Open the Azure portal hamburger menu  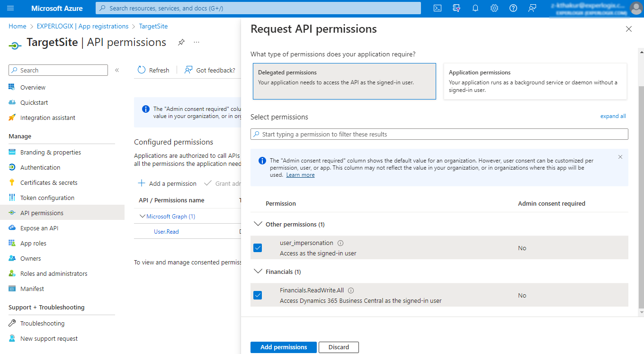[11, 8]
